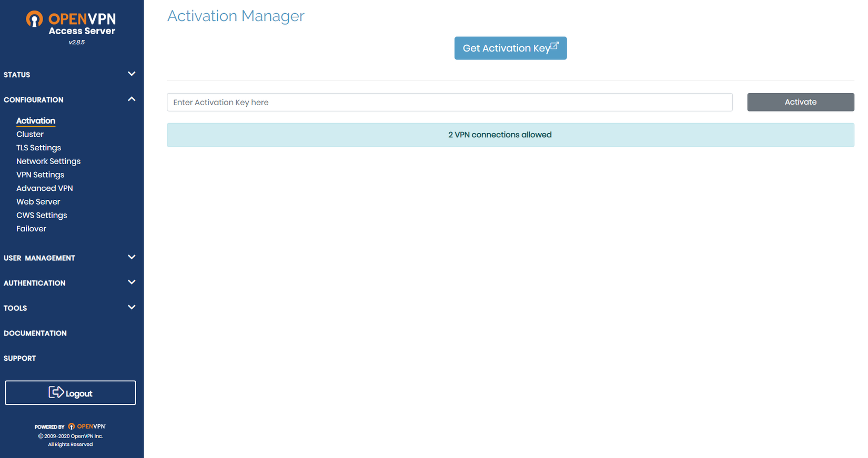Open the Documentation page

35,333
